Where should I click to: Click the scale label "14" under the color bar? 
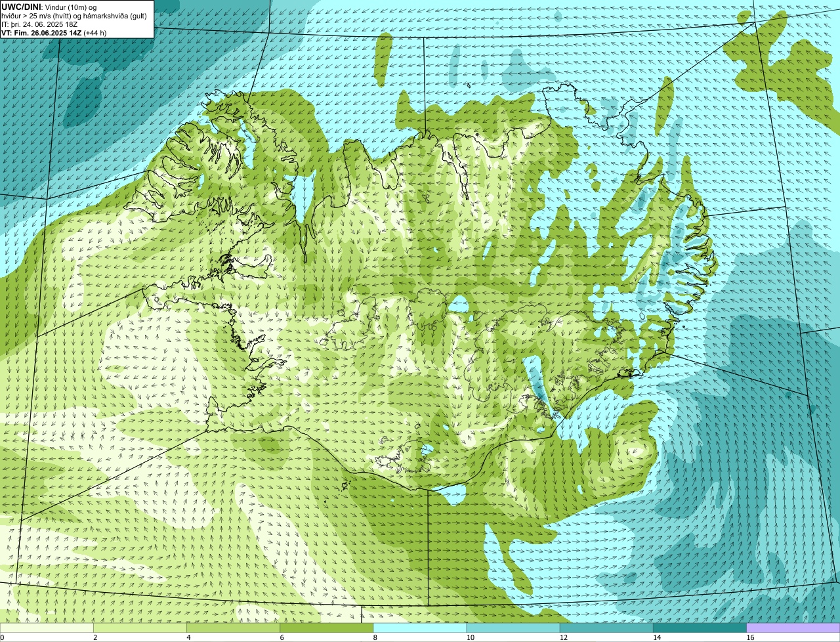click(656, 637)
